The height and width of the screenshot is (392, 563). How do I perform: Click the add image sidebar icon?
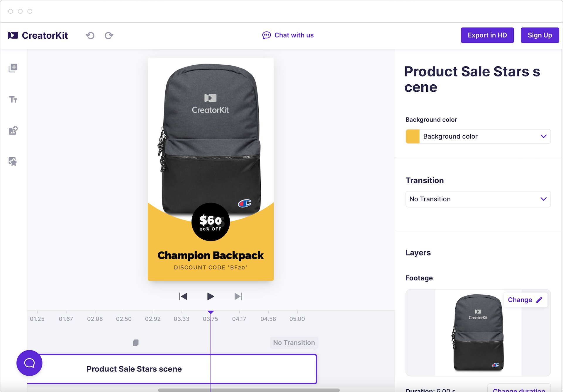pos(13,130)
